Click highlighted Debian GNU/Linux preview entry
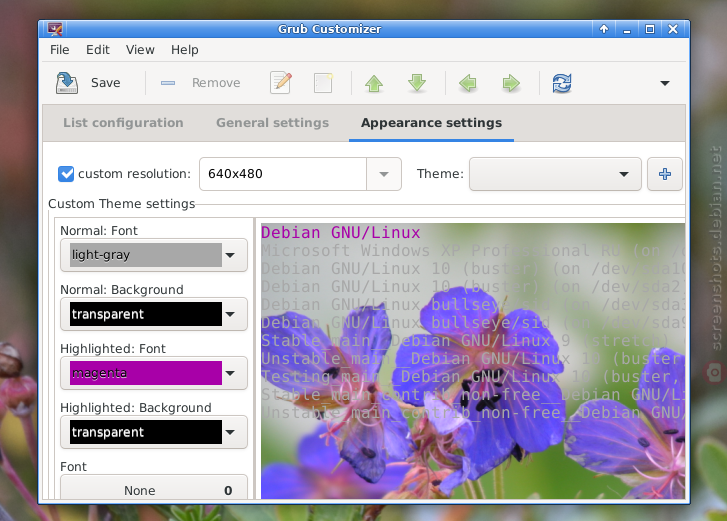 341,232
